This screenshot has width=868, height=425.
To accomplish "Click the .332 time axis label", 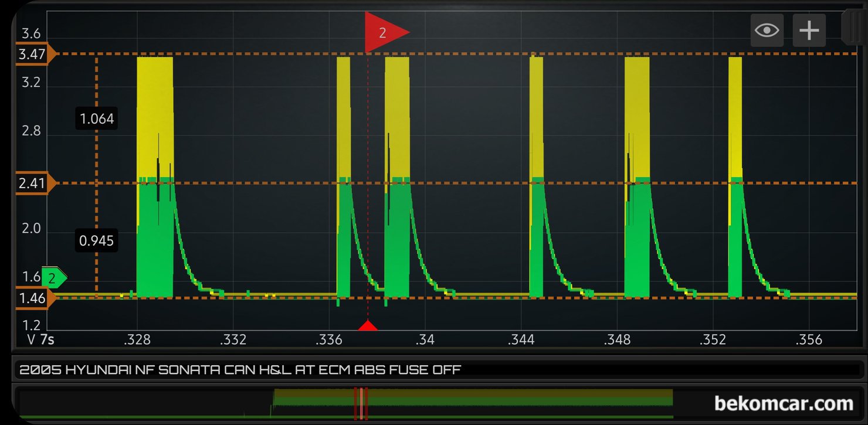I will click(233, 340).
